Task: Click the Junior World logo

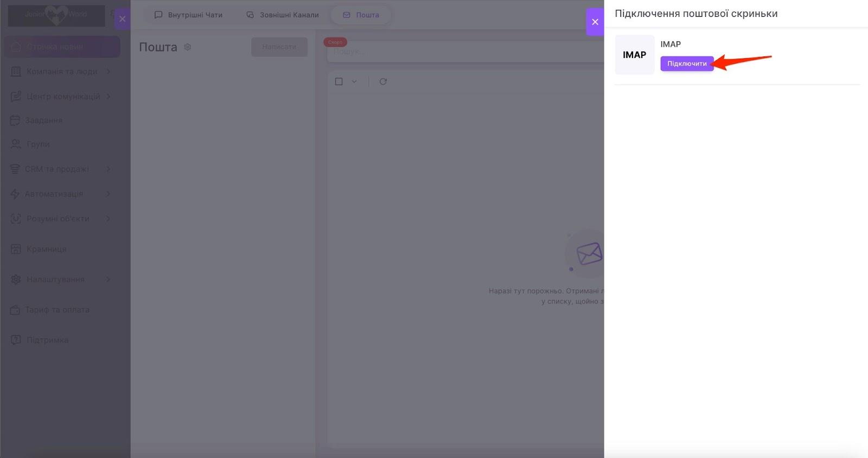Action: [x=56, y=16]
